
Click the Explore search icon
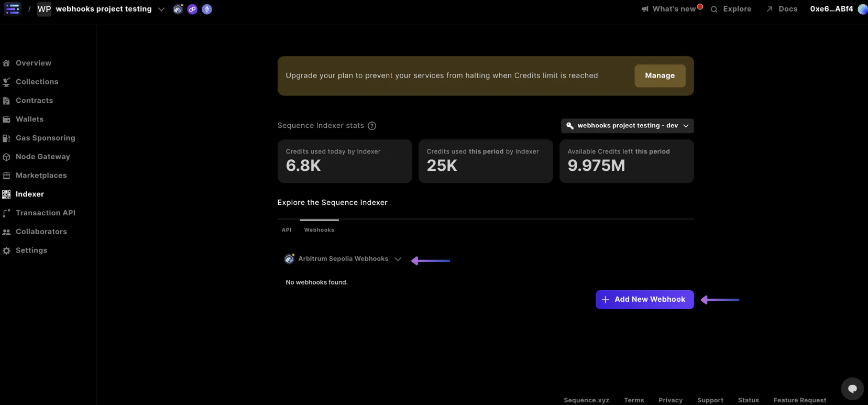(x=714, y=9)
